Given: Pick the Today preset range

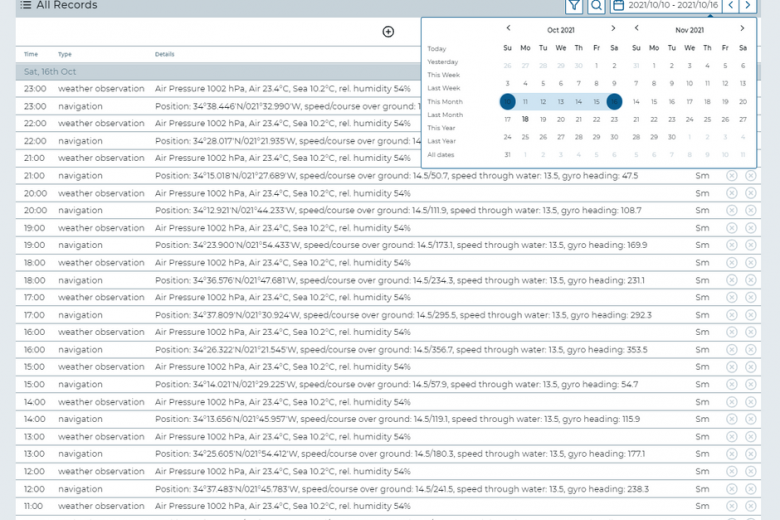Looking at the screenshot, I should tap(437, 49).
